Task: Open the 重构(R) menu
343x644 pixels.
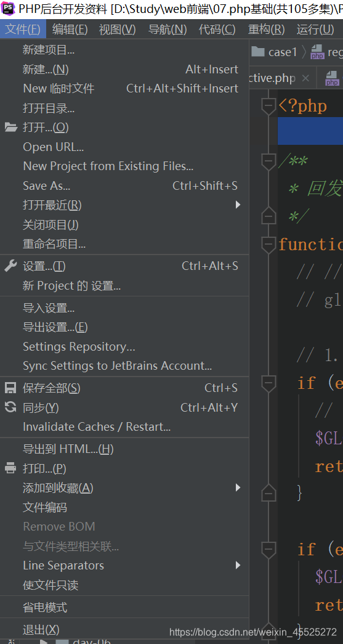Action: coord(266,29)
